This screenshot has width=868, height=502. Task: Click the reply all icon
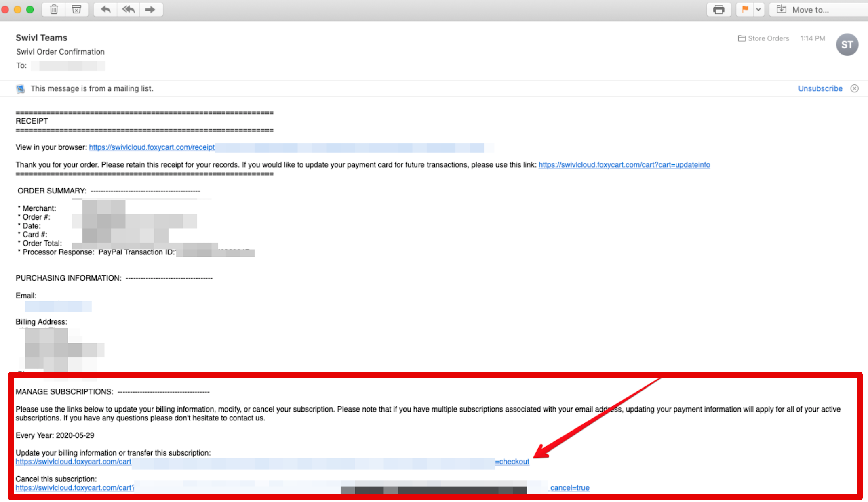(128, 9)
